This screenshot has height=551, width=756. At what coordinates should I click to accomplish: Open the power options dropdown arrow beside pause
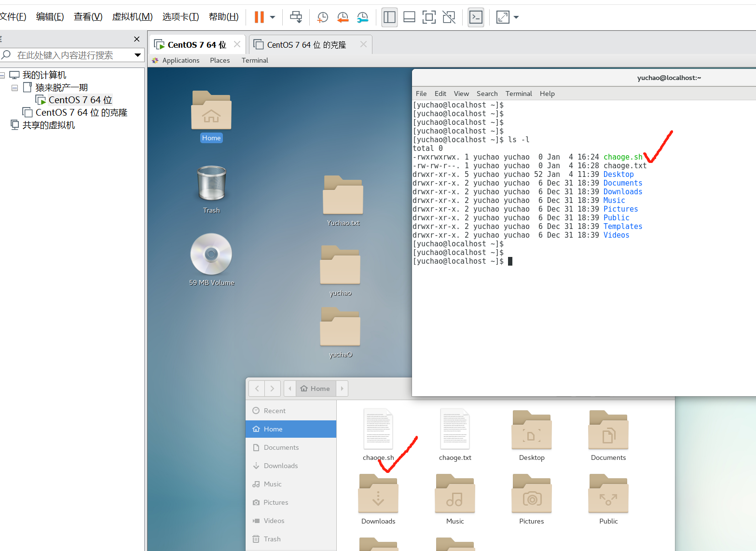pyautogui.click(x=273, y=17)
